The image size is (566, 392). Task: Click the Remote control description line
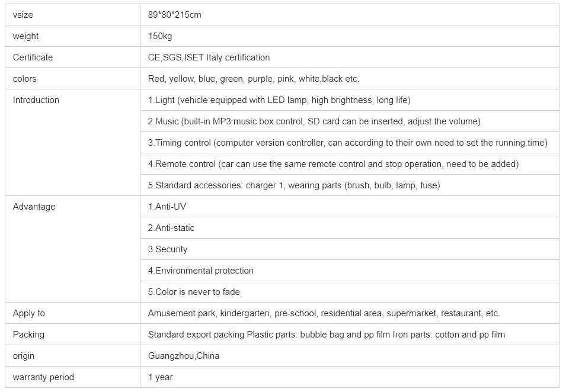333,164
